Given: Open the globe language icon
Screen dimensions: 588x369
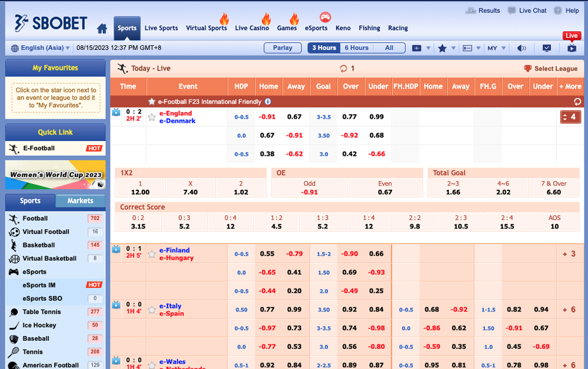Looking at the screenshot, I should click(15, 48).
